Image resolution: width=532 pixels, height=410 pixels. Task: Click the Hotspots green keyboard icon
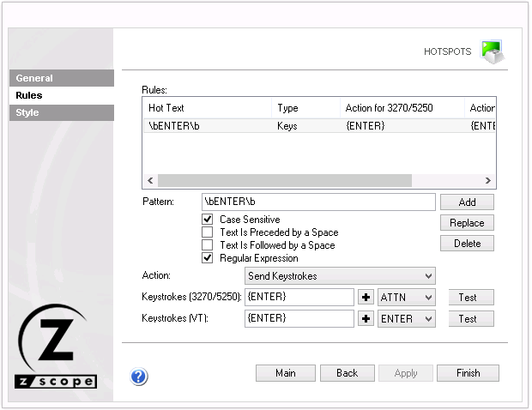coord(493,51)
